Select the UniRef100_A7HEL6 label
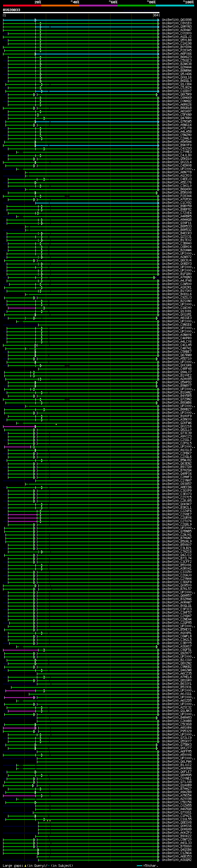 click(177, 677)
